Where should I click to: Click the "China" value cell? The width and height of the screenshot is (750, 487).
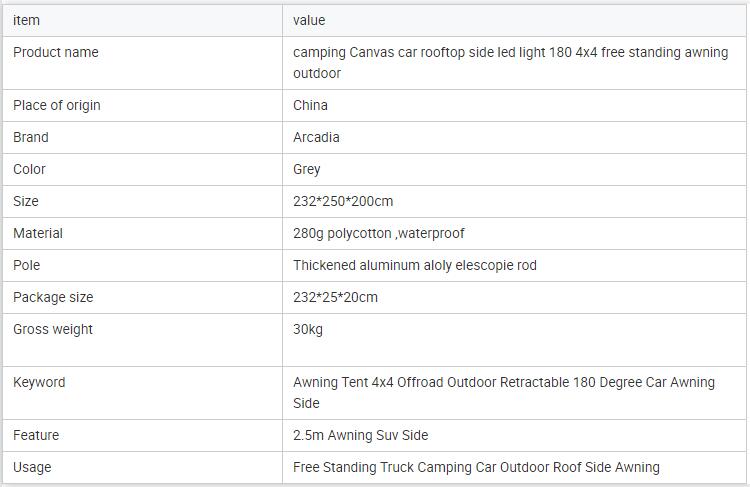(x=310, y=105)
